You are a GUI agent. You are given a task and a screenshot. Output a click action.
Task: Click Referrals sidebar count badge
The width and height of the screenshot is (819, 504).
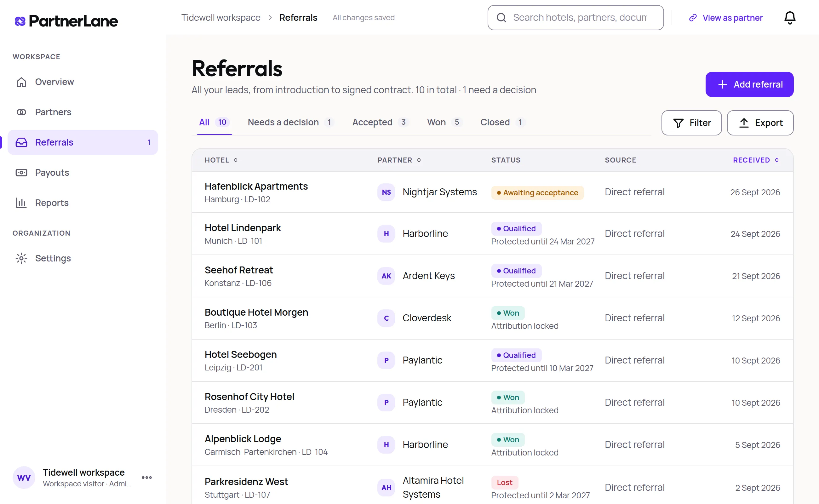pyautogui.click(x=149, y=142)
